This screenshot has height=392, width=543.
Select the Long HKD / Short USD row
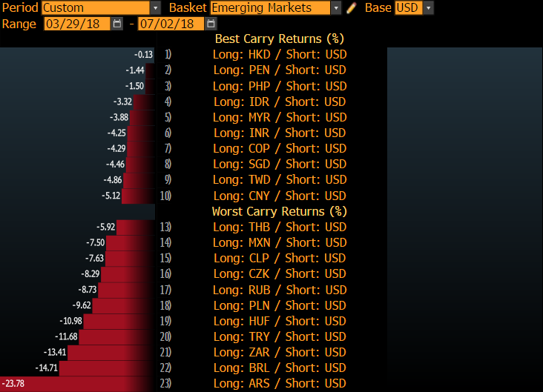[279, 54]
